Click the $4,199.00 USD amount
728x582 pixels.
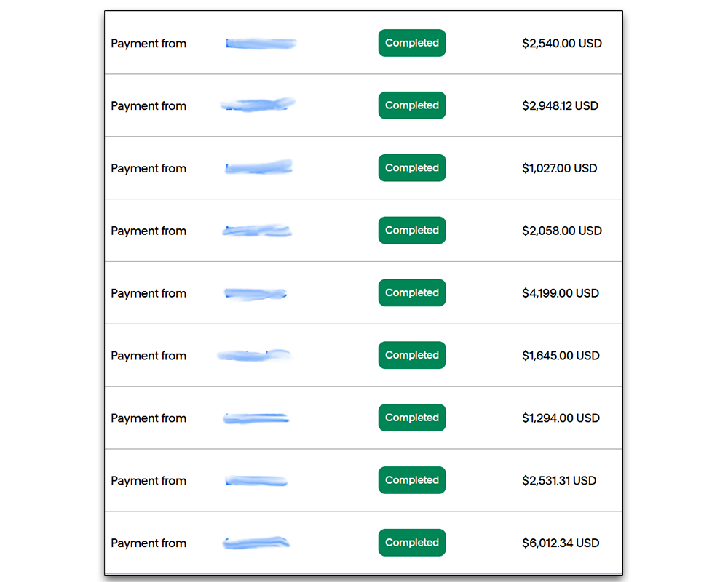[561, 293]
